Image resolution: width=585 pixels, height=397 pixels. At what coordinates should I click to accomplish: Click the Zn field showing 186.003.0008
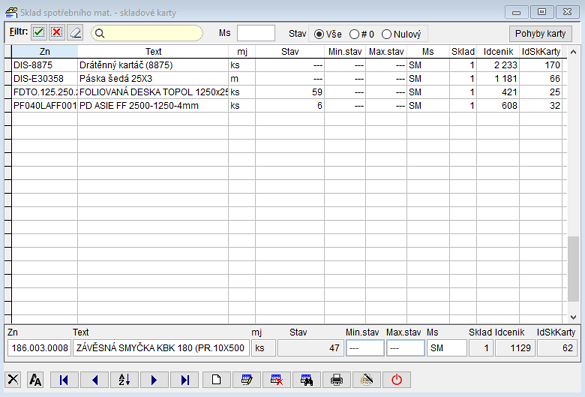pos(39,348)
